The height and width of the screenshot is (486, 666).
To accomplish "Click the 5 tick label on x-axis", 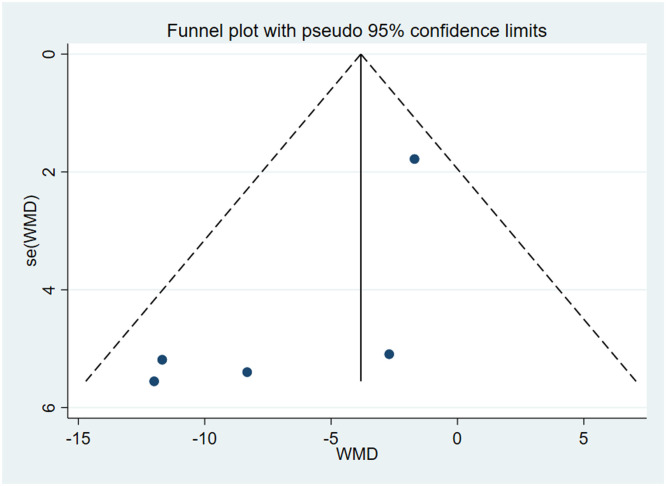I will (x=583, y=440).
